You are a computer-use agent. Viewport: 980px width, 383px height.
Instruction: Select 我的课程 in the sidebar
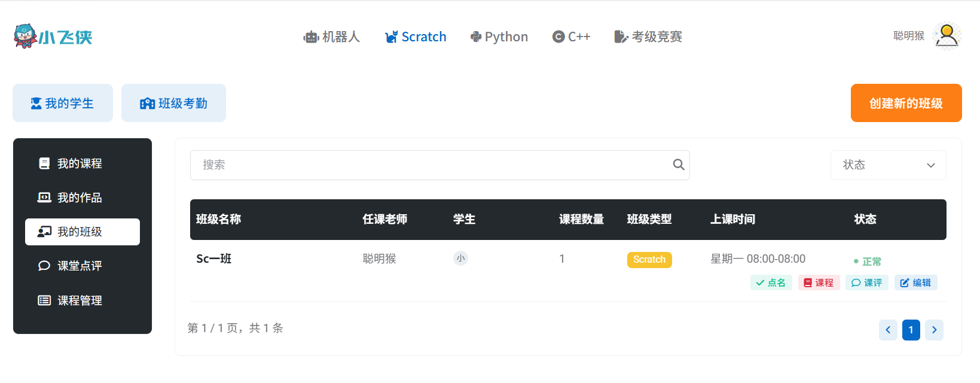click(x=83, y=163)
